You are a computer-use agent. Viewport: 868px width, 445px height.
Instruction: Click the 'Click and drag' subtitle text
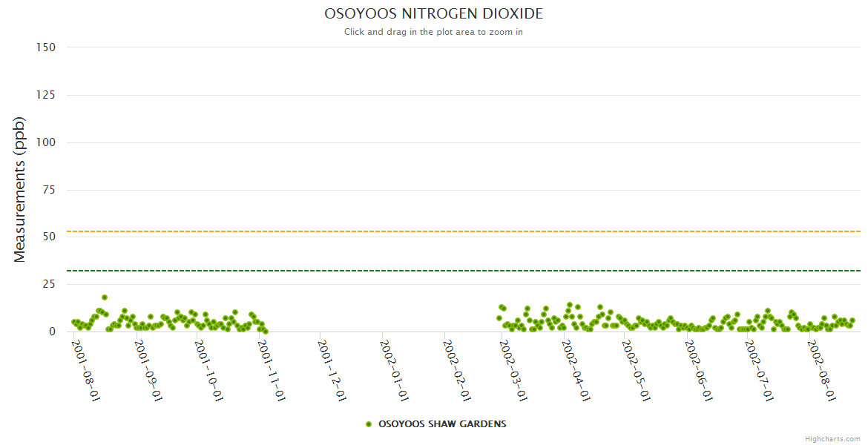[x=433, y=32]
